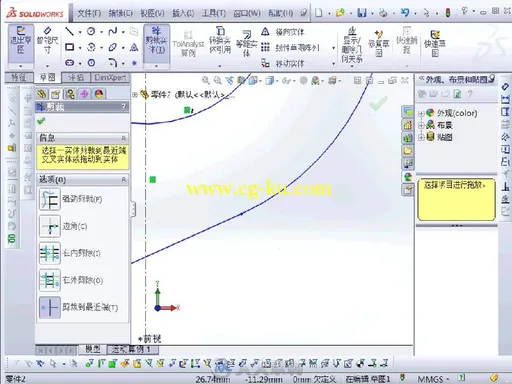This screenshot has height=384, width=512.
Task: Click the Offset Entities (等距实体) tool
Action: [x=247, y=43]
